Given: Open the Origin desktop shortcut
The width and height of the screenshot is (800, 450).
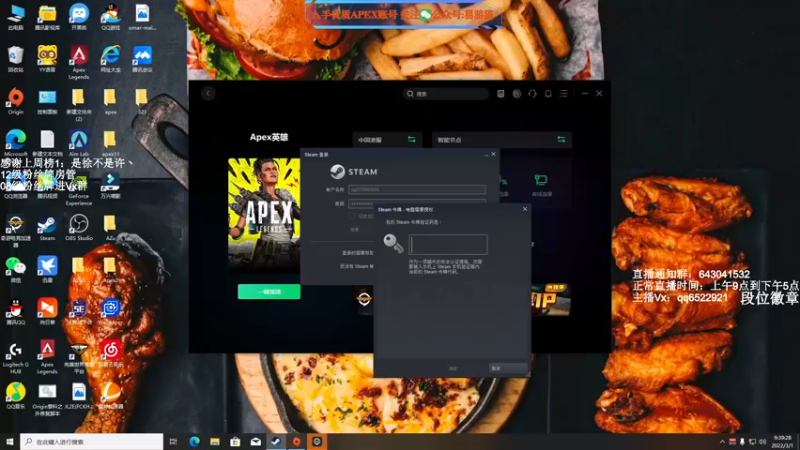Looking at the screenshot, I should point(15,101).
